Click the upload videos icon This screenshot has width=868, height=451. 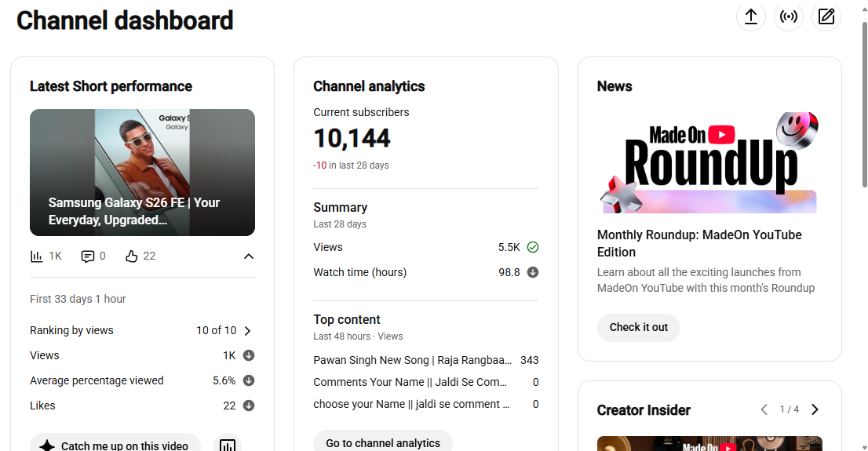tap(750, 16)
